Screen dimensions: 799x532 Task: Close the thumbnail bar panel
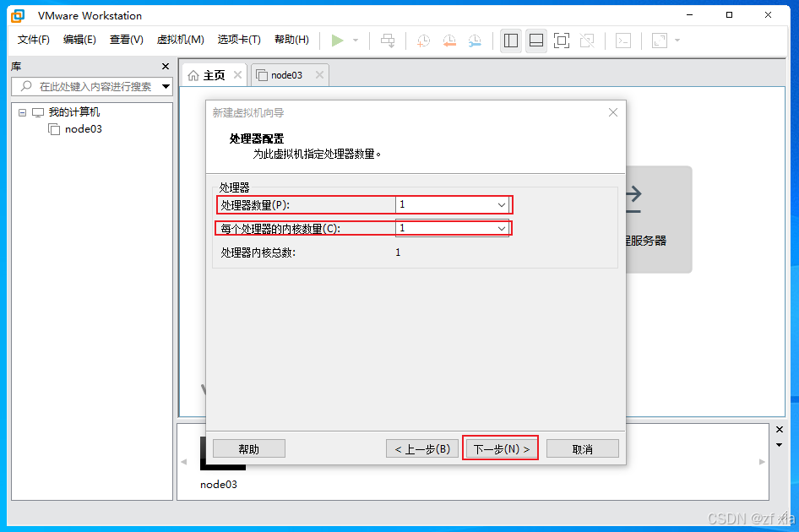[779, 430]
